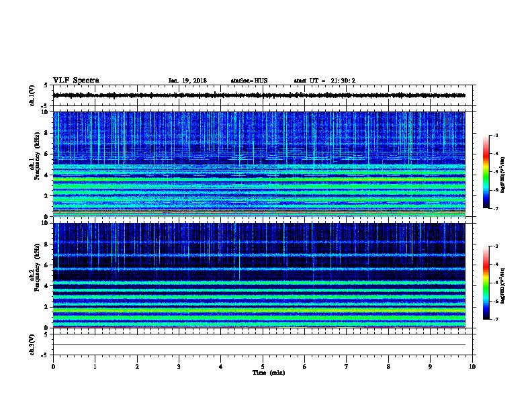Click the "10" kHz tick on ch.2 spectrogram
The image size is (532, 411).
45,223
